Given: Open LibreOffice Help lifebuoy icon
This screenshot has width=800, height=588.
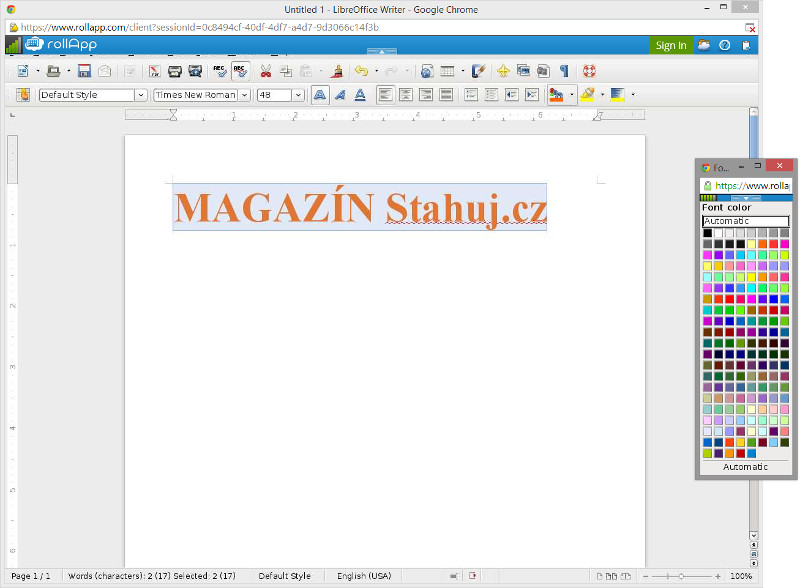Looking at the screenshot, I should coord(589,71).
